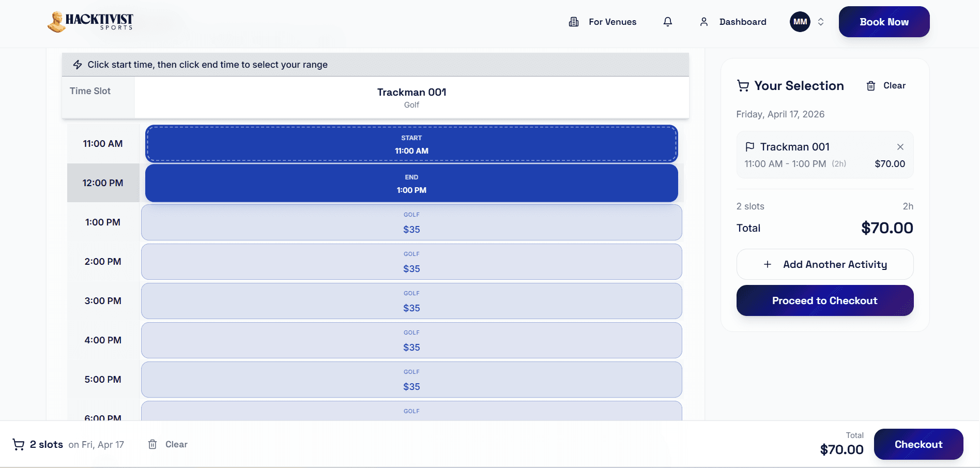Click the 12:00 PM time label
The image size is (980, 468).
click(103, 183)
